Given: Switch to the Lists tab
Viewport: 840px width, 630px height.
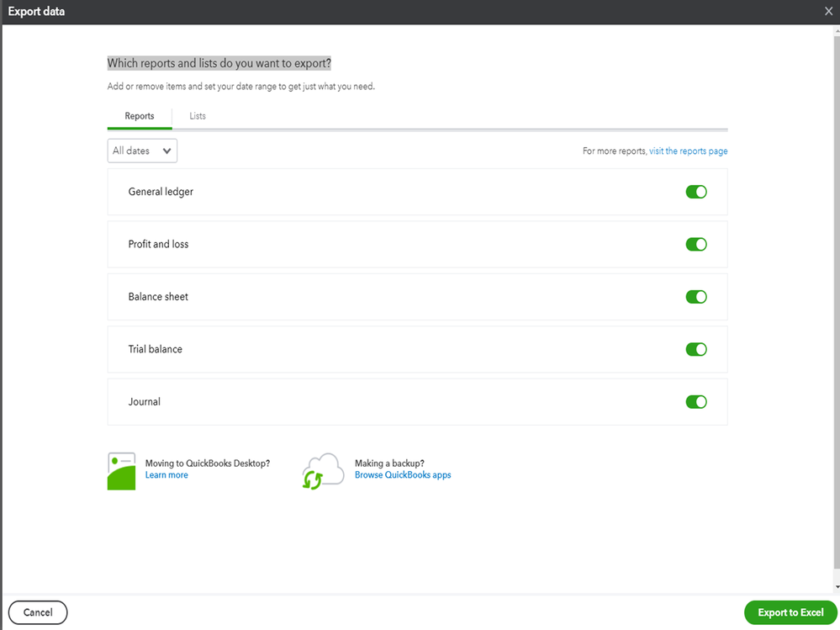Looking at the screenshot, I should [x=197, y=116].
